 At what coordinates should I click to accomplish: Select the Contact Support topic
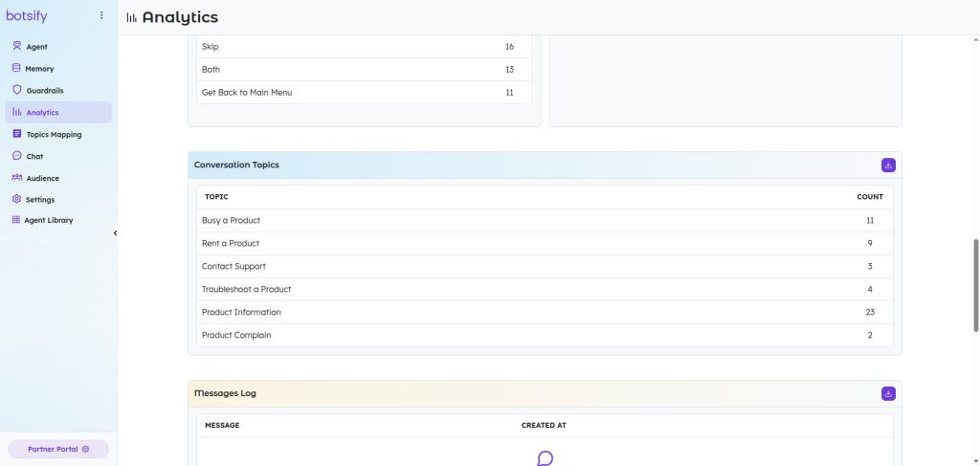tap(545, 266)
